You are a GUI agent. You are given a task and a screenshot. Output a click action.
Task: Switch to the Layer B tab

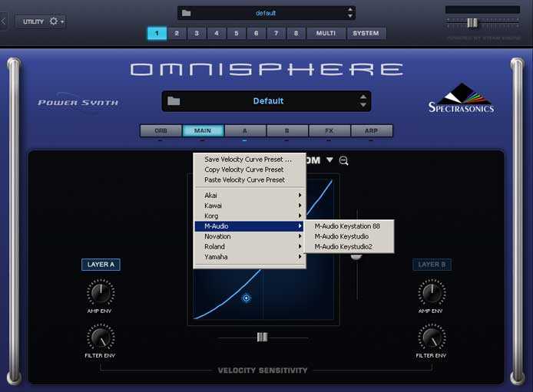click(x=287, y=130)
